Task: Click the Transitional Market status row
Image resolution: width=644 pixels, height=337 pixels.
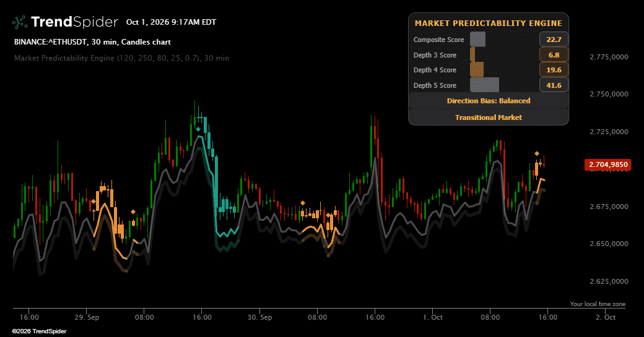Action: click(489, 117)
